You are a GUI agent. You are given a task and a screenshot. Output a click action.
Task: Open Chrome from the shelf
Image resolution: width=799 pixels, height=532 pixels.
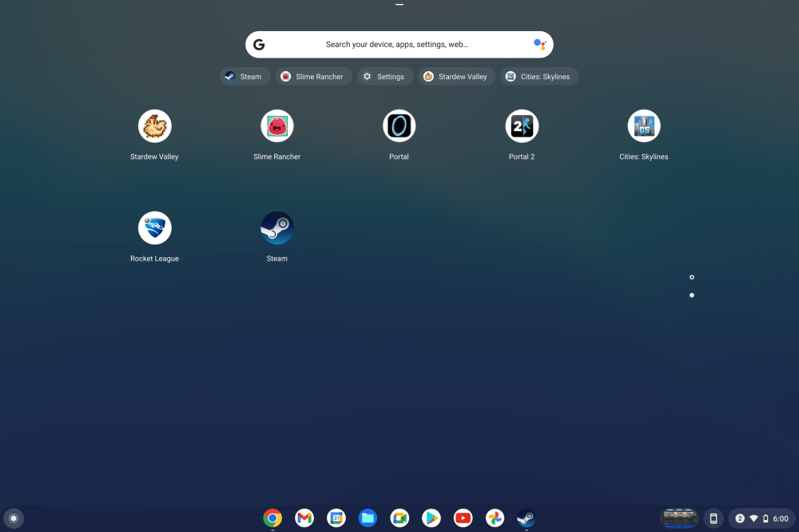(x=272, y=518)
